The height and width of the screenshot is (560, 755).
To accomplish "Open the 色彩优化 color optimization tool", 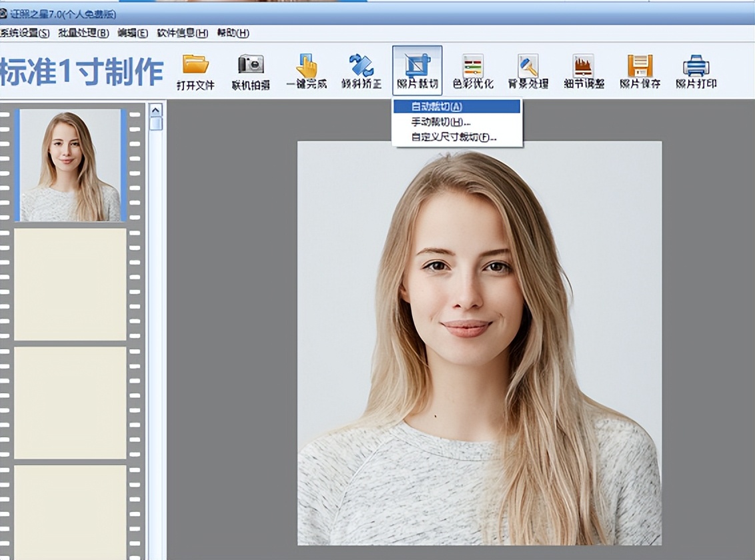I will [x=473, y=66].
